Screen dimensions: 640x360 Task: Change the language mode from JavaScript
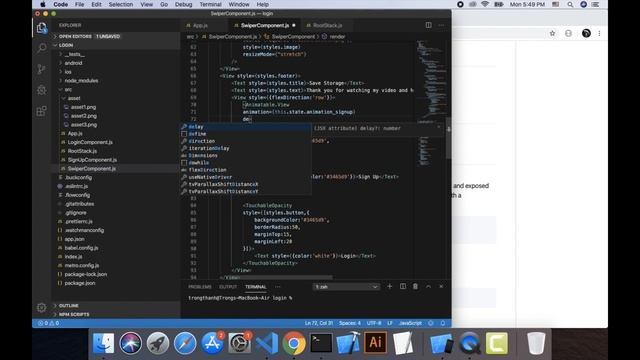click(410, 323)
